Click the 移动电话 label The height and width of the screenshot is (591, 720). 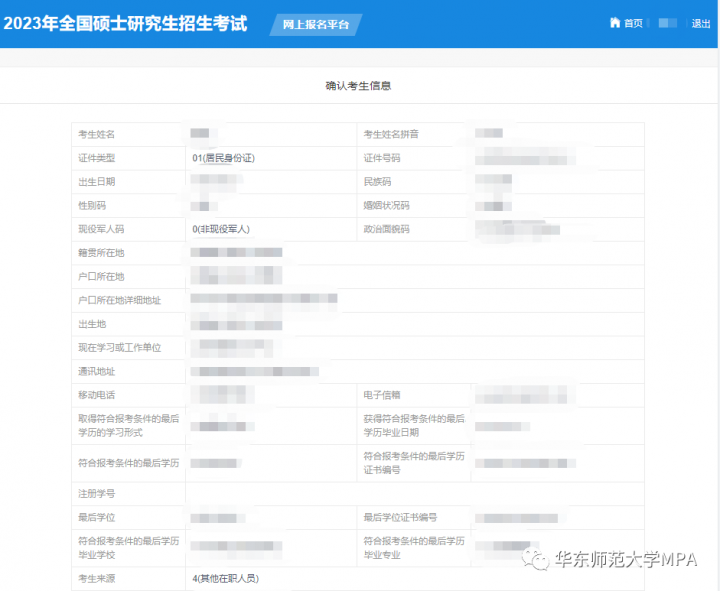point(96,395)
